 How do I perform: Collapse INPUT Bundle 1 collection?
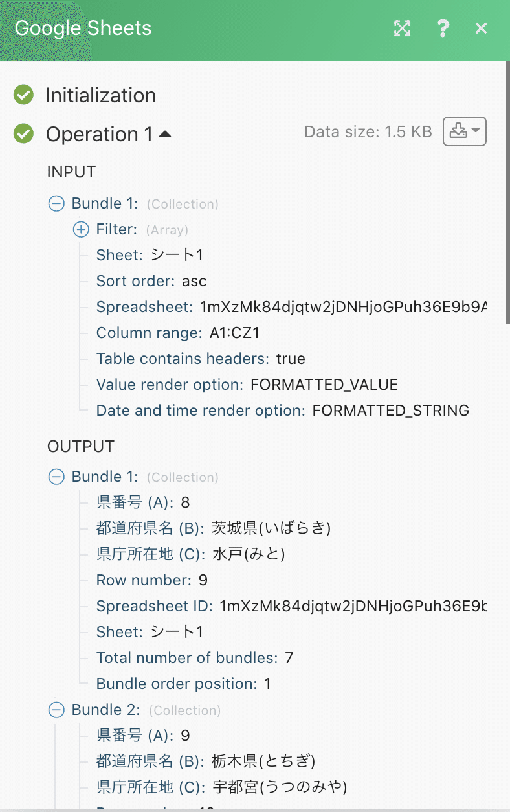[x=57, y=204]
